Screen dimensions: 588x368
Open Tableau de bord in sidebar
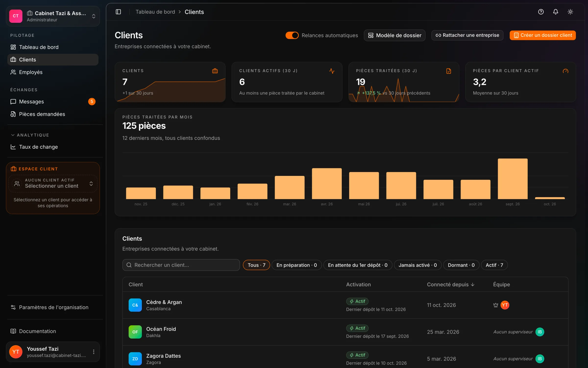point(53,47)
